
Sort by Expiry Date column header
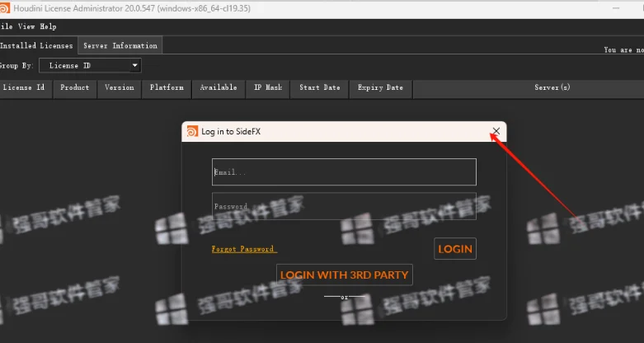[x=380, y=87]
